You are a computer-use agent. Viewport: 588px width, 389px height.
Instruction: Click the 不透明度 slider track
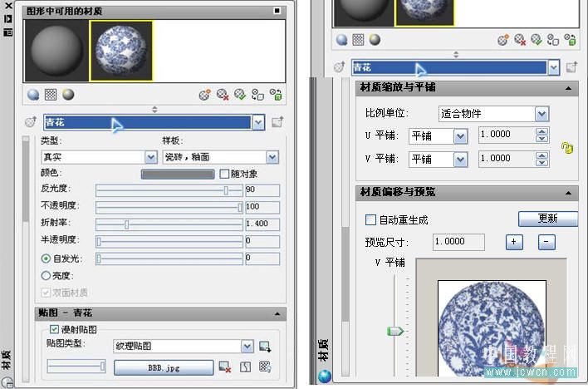click(x=169, y=207)
